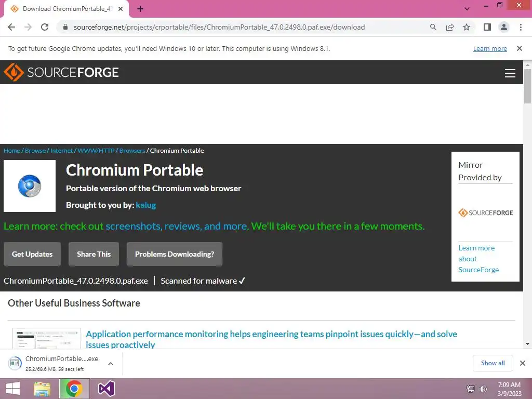Click the scrollbar down arrow

[527, 344]
